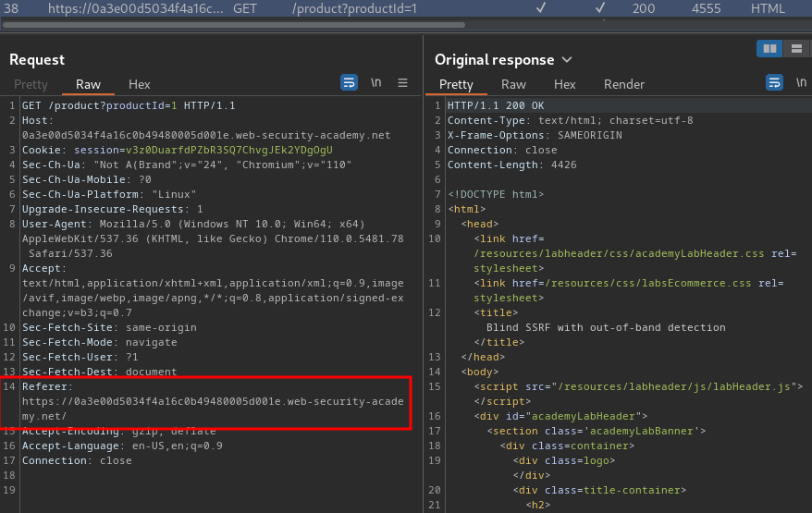Click 'Sec-Fetch-Dest: document' header line
Screen dimensions: 812x513
click(x=100, y=372)
